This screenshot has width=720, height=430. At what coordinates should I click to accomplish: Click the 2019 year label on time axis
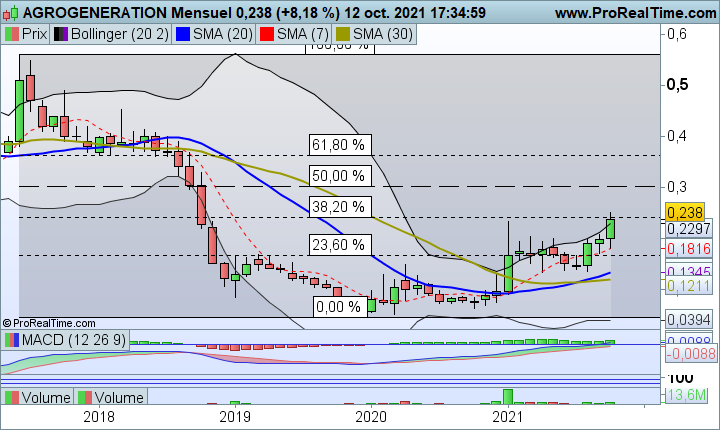235,417
